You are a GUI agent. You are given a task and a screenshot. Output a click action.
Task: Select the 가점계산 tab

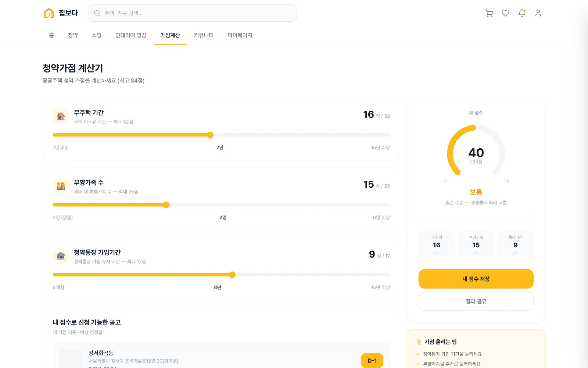pyautogui.click(x=170, y=35)
